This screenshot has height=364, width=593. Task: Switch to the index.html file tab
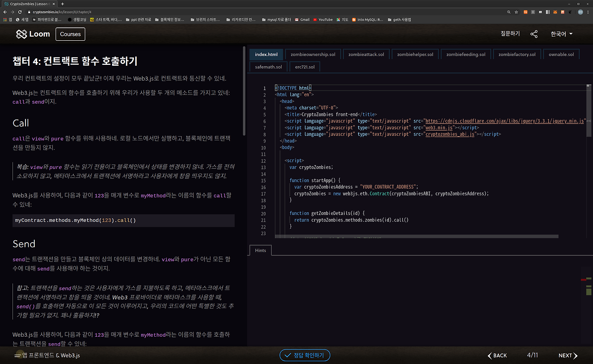[x=266, y=54]
